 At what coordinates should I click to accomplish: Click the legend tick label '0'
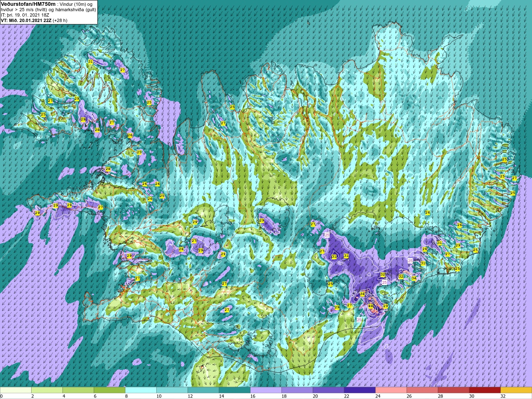pyautogui.click(x=2, y=397)
